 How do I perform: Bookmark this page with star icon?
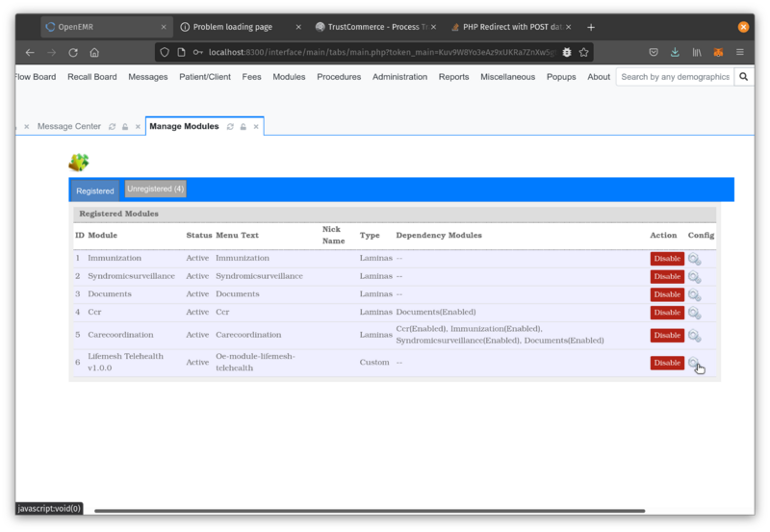(x=584, y=52)
